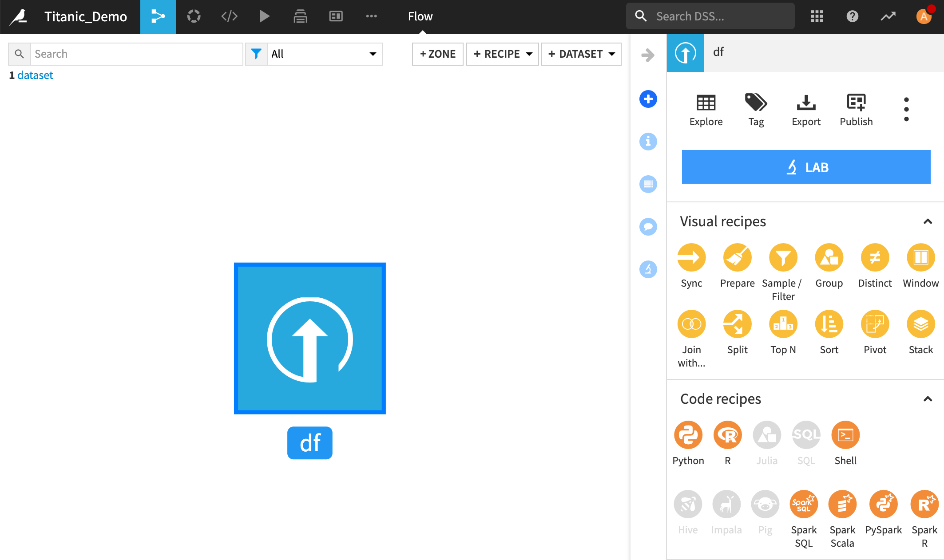Click the Pivot recipe icon

coord(875,324)
